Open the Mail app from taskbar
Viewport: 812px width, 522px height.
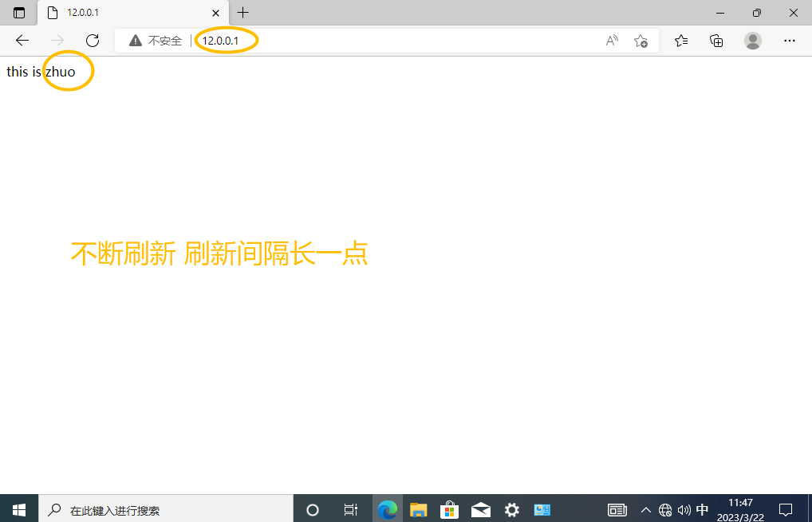[480, 510]
